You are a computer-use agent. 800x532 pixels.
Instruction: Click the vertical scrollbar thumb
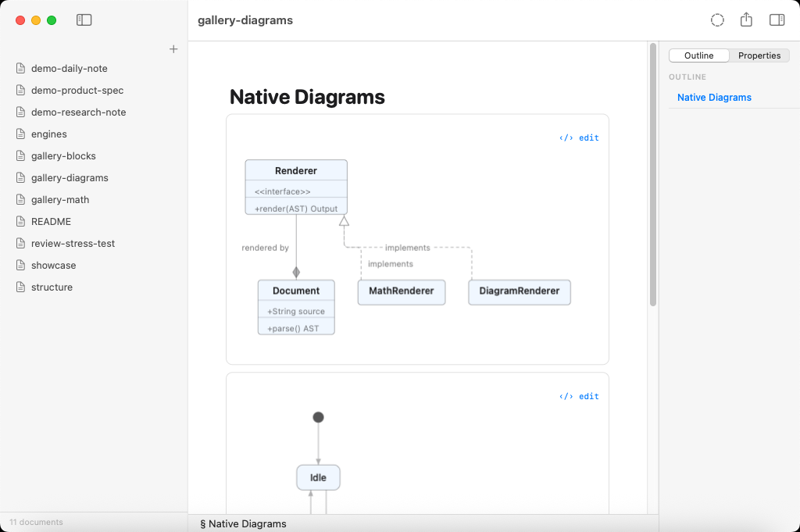(653, 174)
